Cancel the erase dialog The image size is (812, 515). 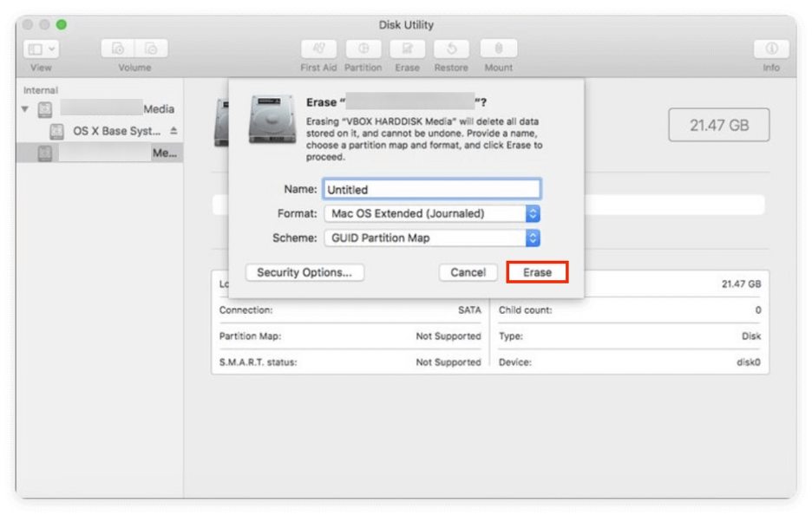tap(468, 271)
